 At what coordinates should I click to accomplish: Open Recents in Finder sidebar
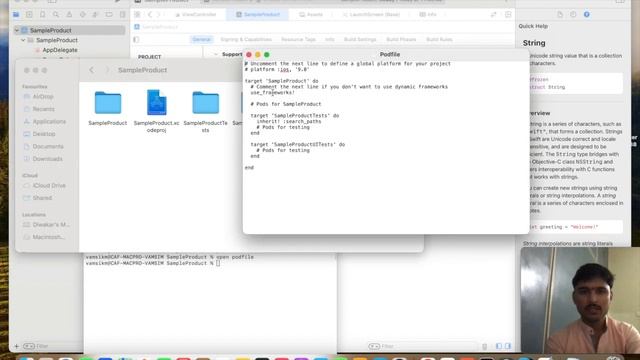(43, 109)
